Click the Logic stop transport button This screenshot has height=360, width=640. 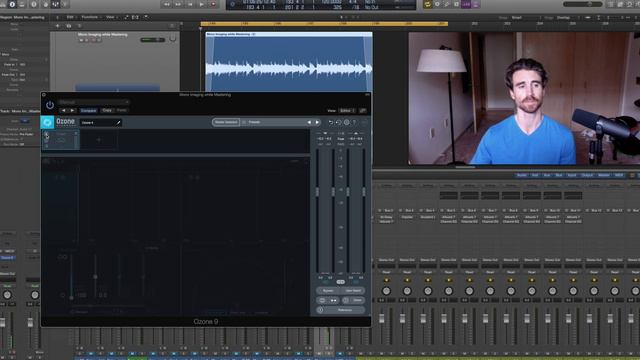point(190,4)
